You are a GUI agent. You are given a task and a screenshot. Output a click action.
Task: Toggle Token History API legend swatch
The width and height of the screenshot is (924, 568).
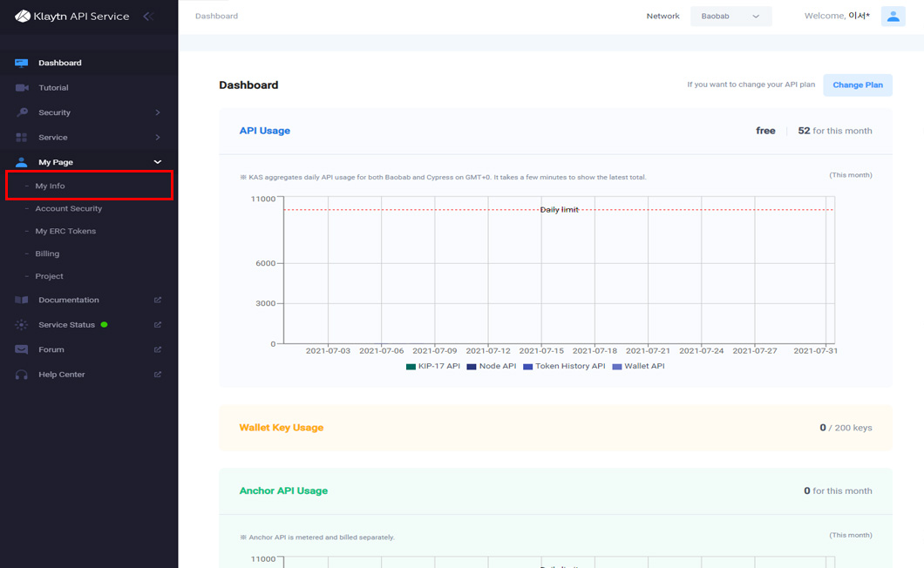pos(528,367)
